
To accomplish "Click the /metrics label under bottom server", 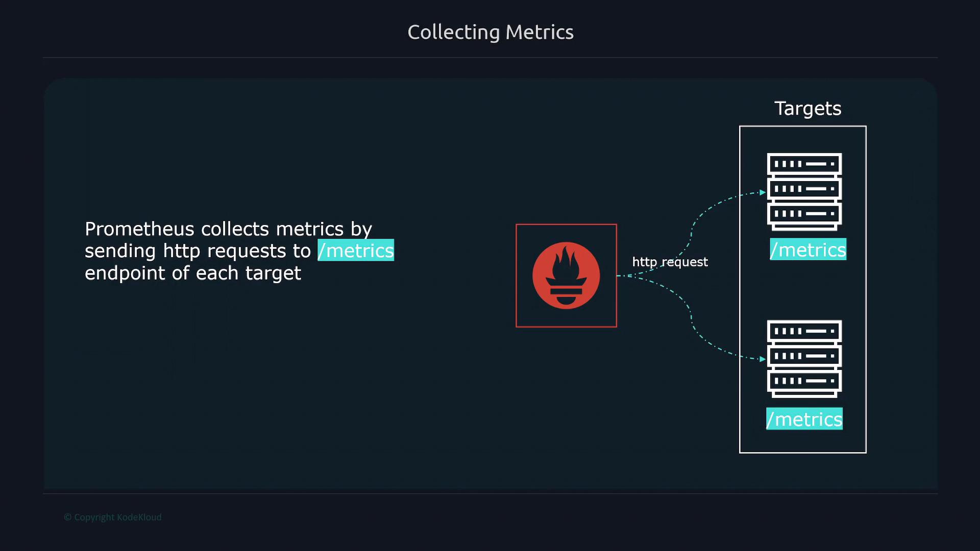I will (804, 419).
